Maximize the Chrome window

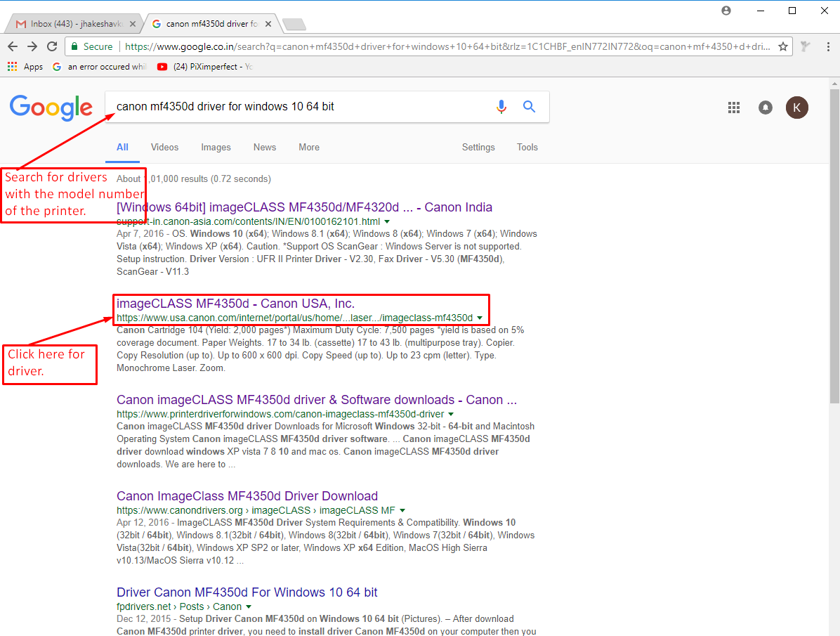(x=792, y=11)
